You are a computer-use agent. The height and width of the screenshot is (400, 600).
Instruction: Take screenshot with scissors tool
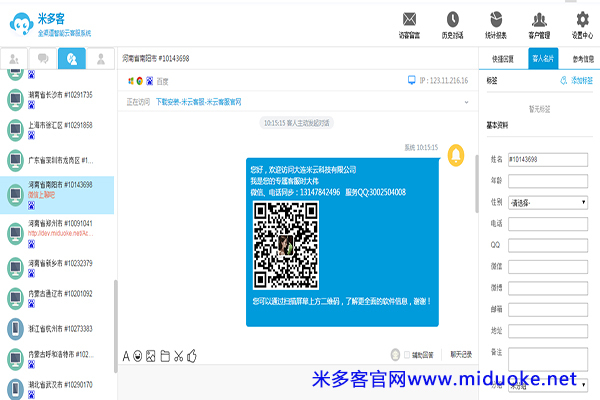coord(178,356)
